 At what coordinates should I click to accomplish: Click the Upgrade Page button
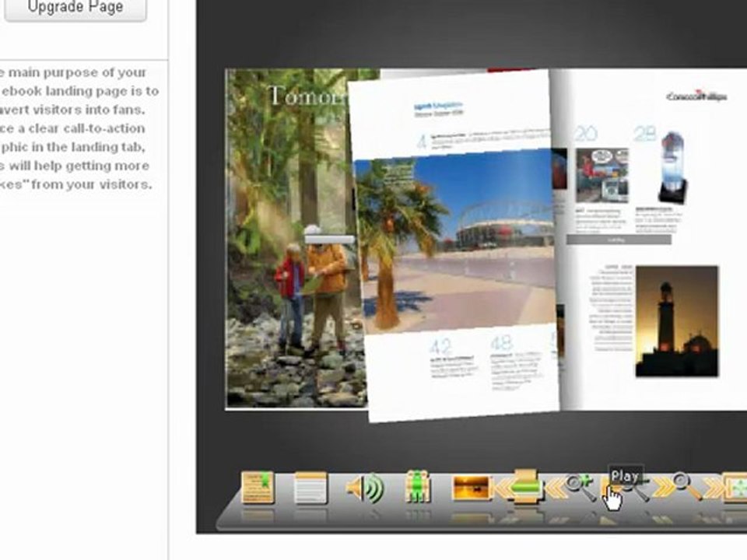(75, 8)
